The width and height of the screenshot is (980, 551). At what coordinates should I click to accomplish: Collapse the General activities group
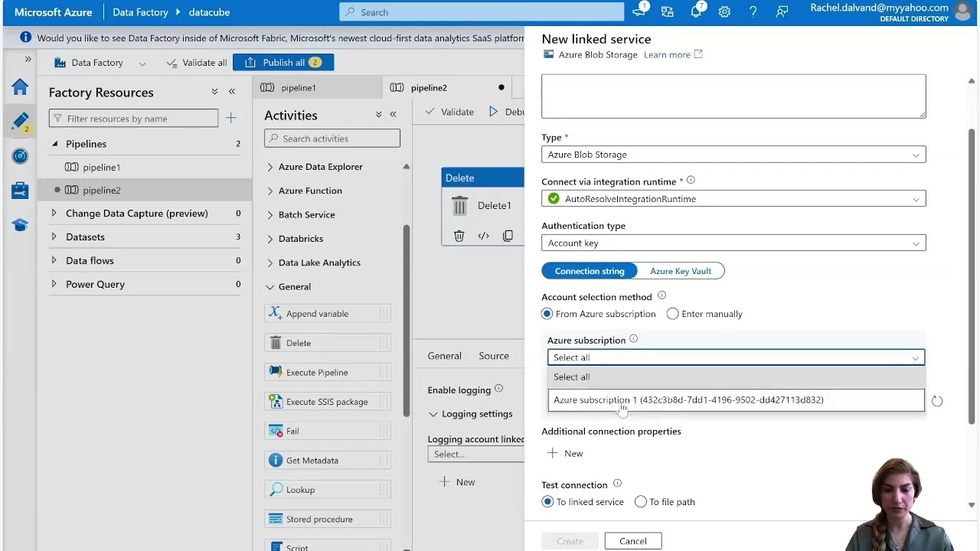coord(269,287)
